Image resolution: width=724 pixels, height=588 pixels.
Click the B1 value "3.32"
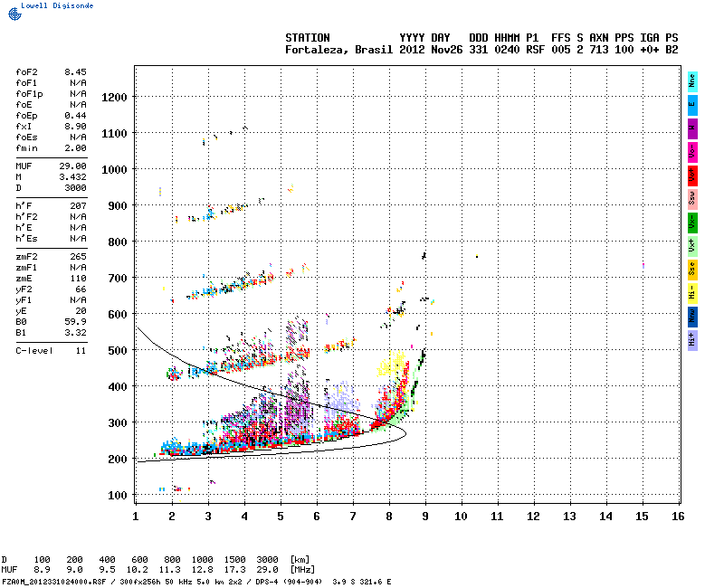tap(75, 333)
